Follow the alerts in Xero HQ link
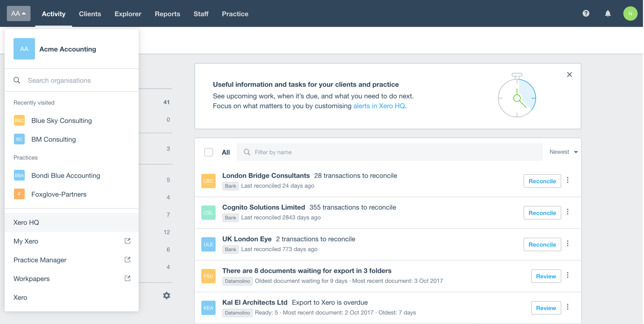Image resolution: width=644 pixels, height=324 pixels. (x=379, y=106)
